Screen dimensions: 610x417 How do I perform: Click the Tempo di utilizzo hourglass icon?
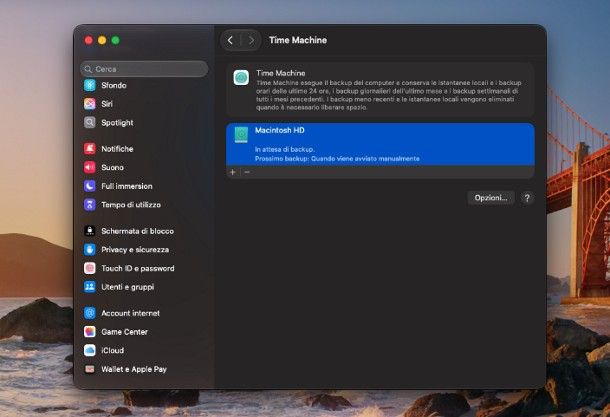click(x=90, y=205)
